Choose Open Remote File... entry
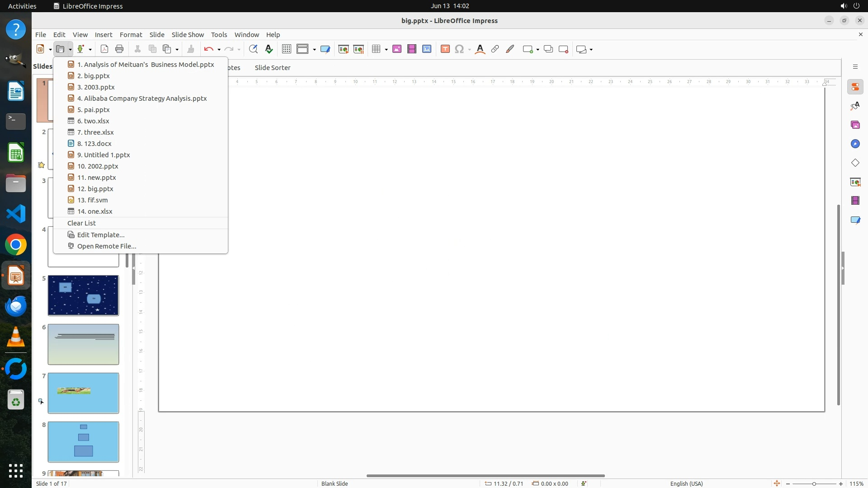Viewport: 868px width, 488px height. (107, 246)
